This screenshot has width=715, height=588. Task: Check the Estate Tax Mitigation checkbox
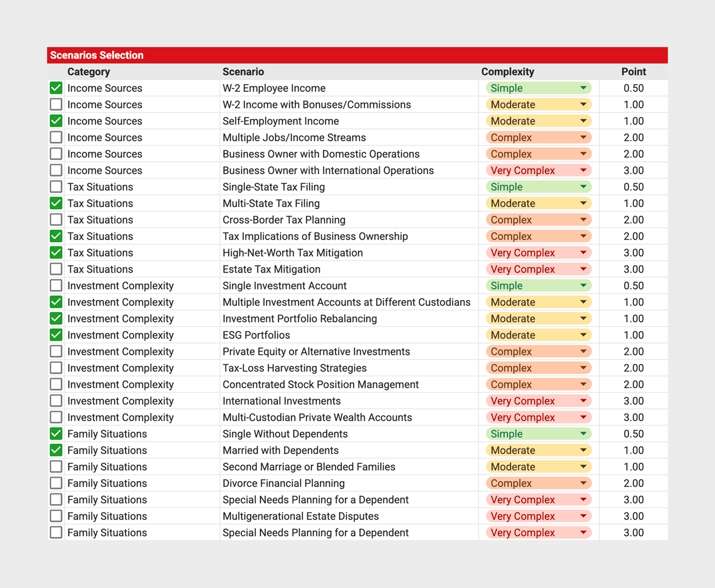56,269
